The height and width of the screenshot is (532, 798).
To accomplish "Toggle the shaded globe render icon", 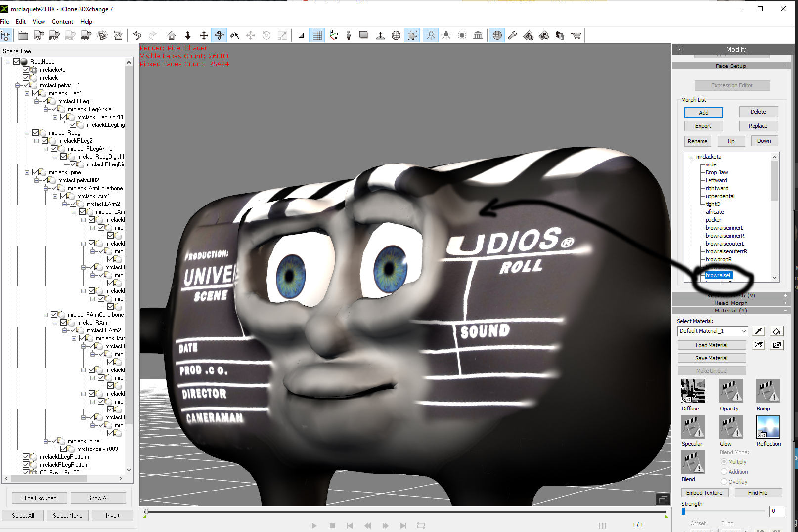I will (497, 35).
